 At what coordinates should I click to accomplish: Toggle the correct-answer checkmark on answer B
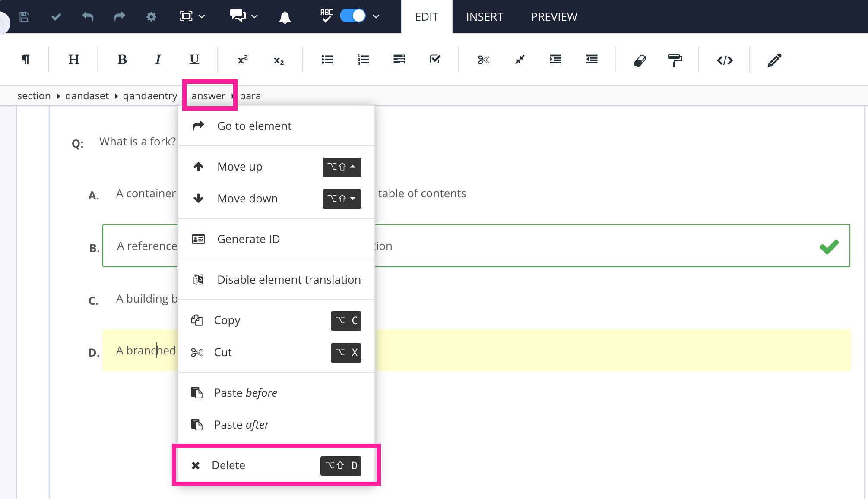click(829, 246)
